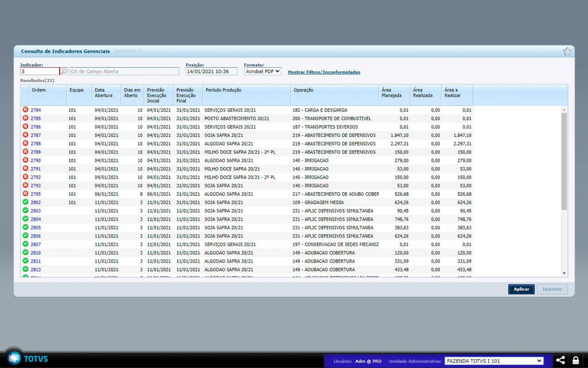Click scrollbar down arrow in results table
Screen dimensions: 588x368
564,273
